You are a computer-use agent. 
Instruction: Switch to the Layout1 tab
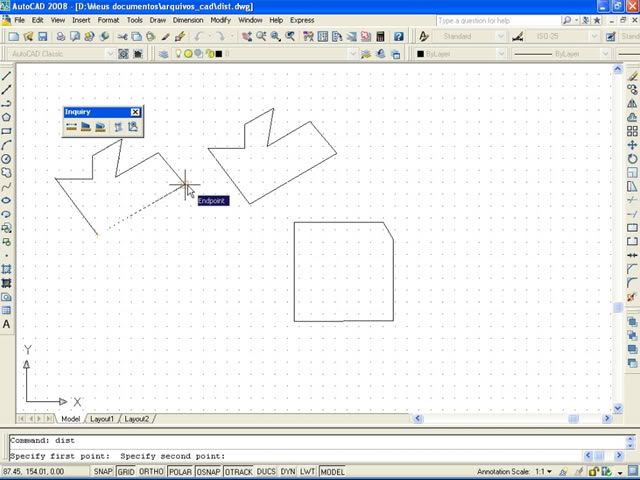[102, 419]
